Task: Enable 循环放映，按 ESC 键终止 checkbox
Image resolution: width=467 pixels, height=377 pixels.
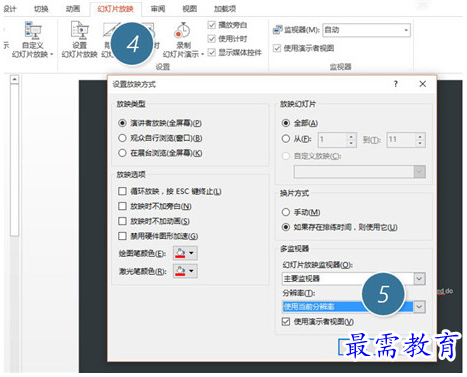Action: coord(122,191)
